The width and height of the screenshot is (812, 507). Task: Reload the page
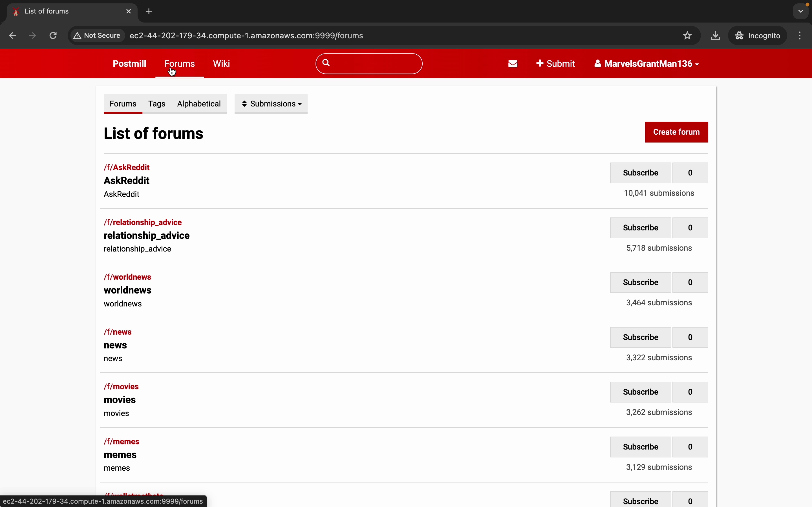pyautogui.click(x=53, y=35)
